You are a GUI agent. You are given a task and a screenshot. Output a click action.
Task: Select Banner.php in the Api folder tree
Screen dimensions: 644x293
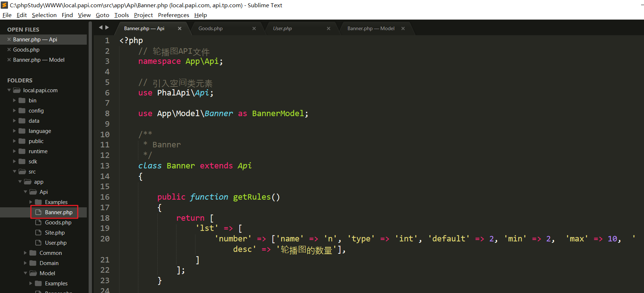click(x=59, y=212)
